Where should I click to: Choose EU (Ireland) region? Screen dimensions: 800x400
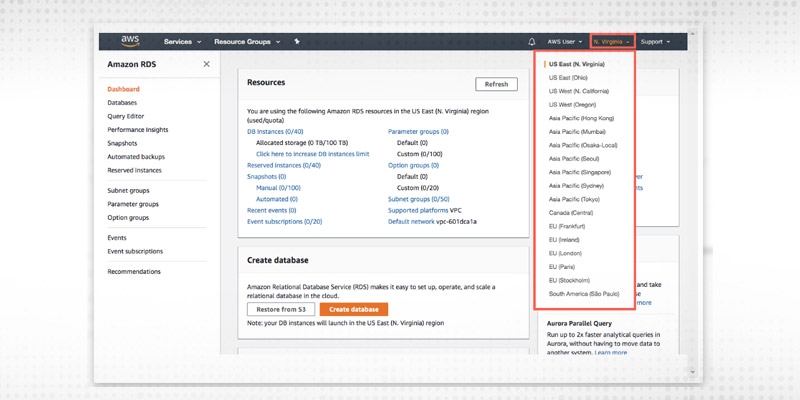pos(564,240)
